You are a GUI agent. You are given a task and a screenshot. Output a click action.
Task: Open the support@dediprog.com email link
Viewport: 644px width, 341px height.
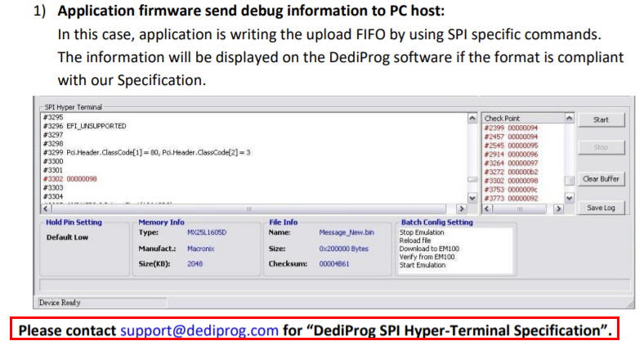199,330
